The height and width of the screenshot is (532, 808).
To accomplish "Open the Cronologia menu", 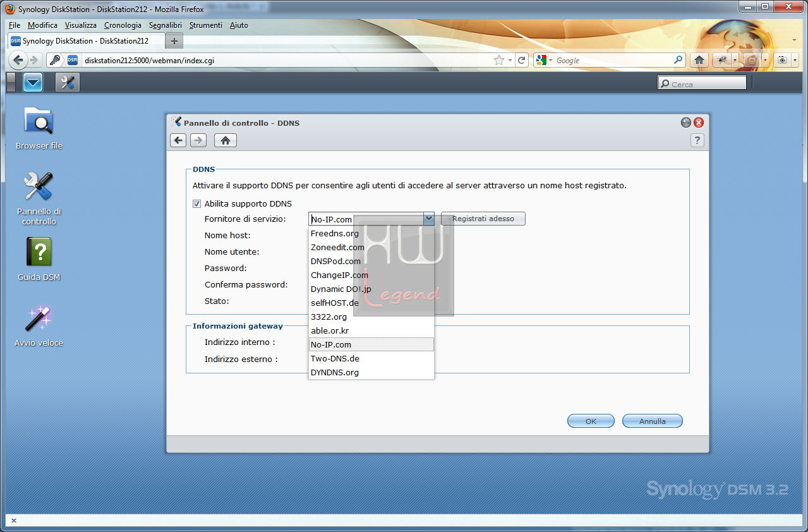I will pos(123,25).
